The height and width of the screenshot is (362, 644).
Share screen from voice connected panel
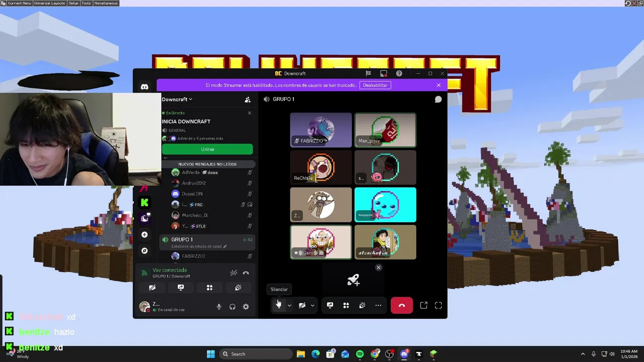pyautogui.click(x=181, y=288)
